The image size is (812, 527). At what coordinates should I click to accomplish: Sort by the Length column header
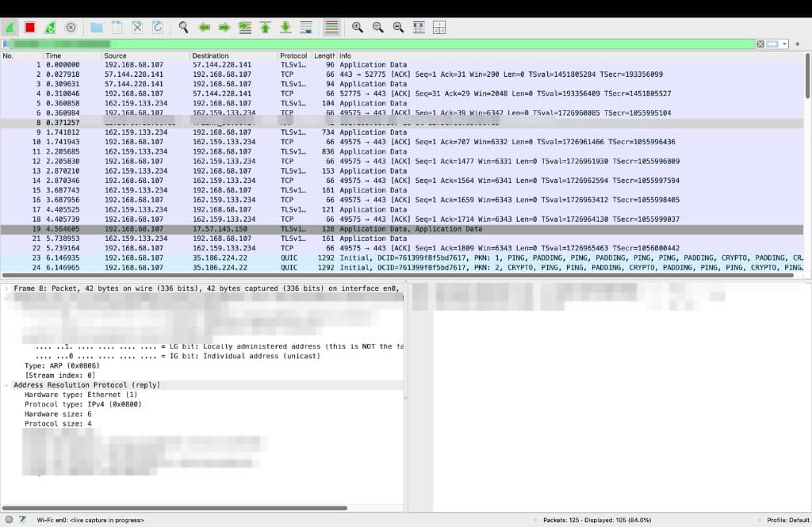(x=324, y=55)
